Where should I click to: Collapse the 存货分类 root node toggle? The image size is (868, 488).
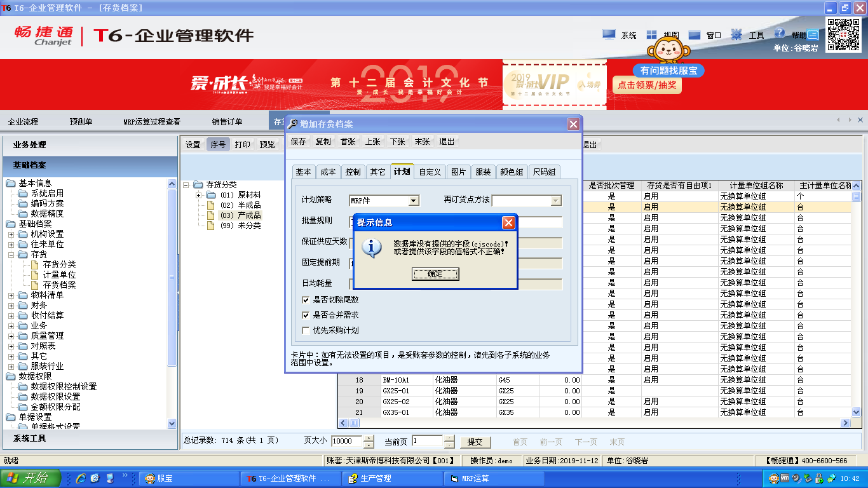[x=186, y=185]
